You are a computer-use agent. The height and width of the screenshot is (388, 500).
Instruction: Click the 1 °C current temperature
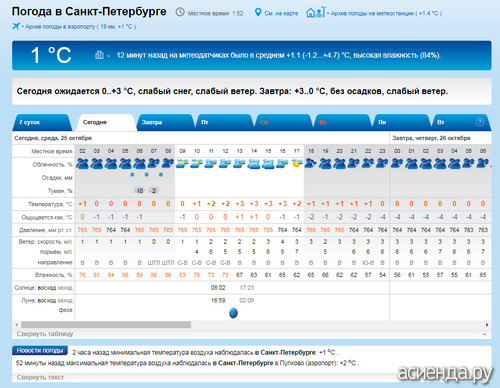51,55
